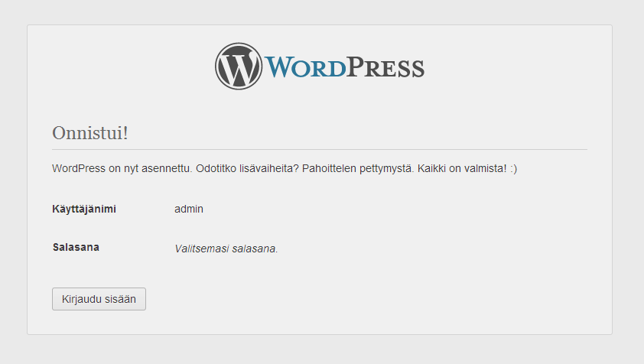Click the Käyttäjänimi label

coord(84,209)
